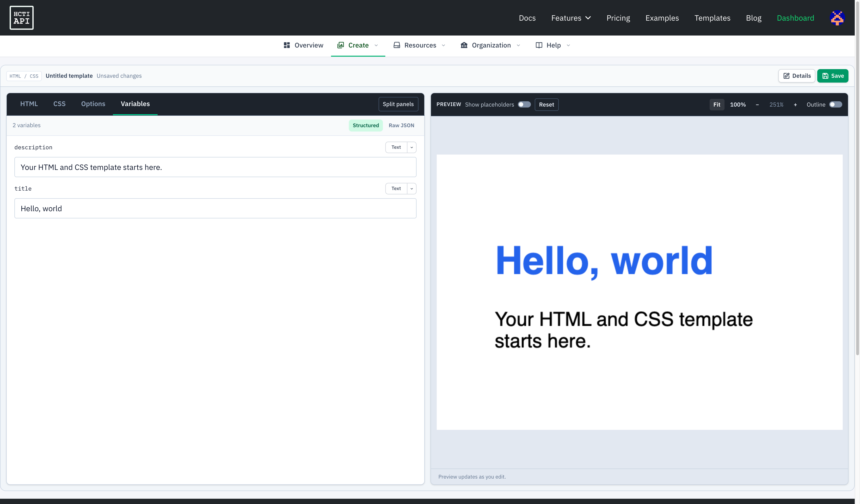Viewport: 860px width, 504px height.
Task: Switch to the CSS tab
Action: click(x=59, y=104)
